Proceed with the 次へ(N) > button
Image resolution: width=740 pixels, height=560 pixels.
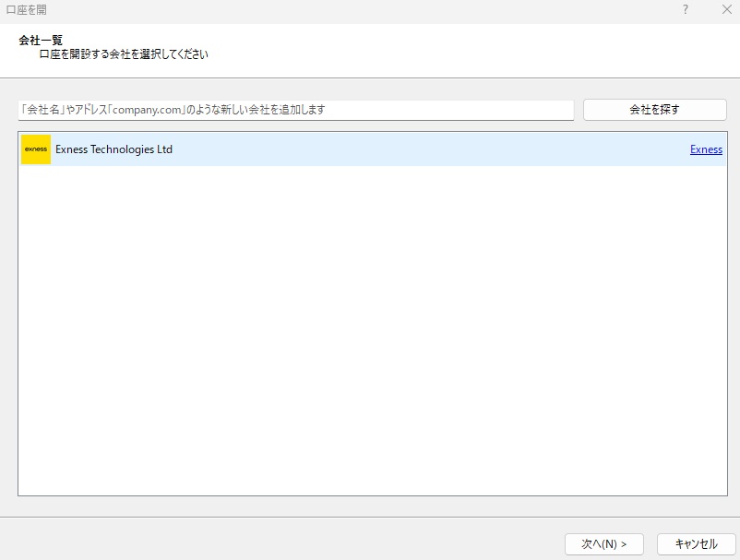(x=604, y=544)
